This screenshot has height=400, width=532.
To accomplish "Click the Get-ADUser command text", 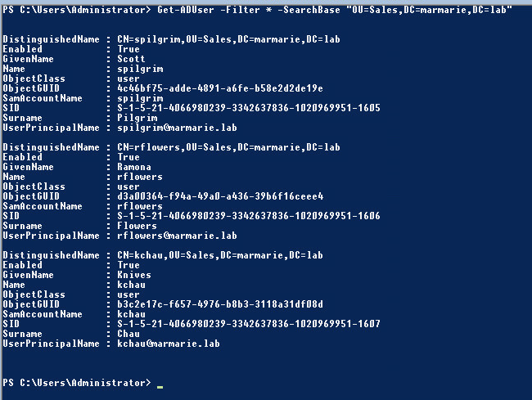I will 186,10.
